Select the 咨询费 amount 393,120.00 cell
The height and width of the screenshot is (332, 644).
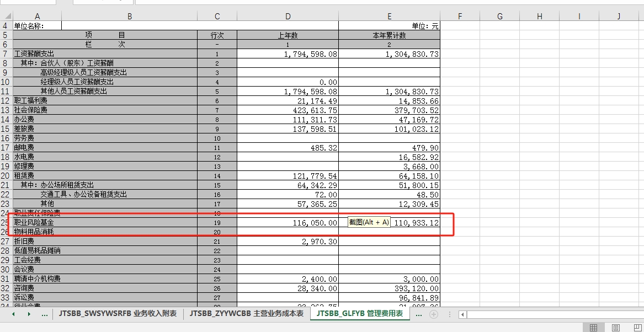pos(389,288)
